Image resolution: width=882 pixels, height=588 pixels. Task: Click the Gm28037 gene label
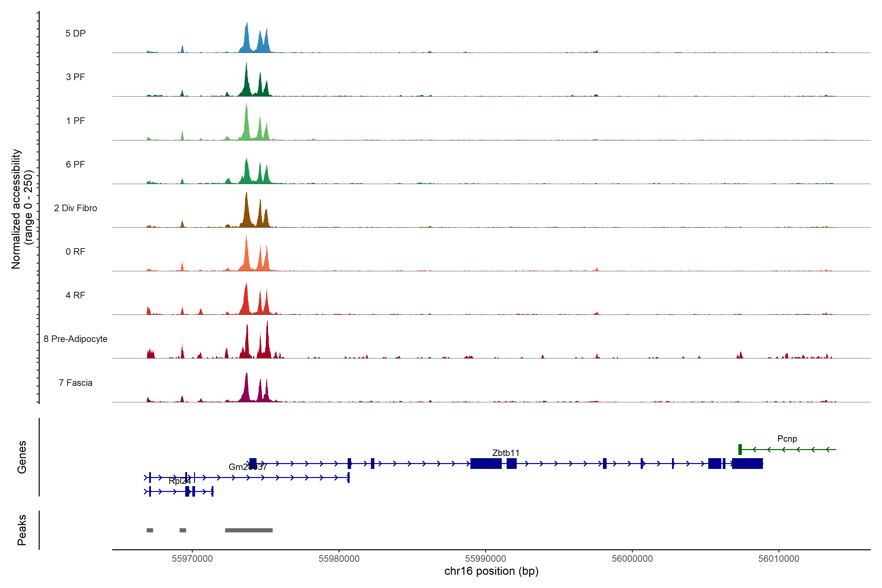(x=247, y=466)
